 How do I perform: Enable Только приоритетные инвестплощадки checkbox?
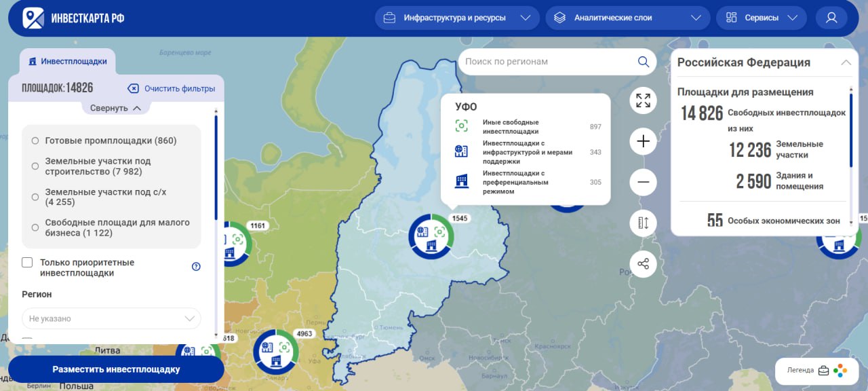27,263
